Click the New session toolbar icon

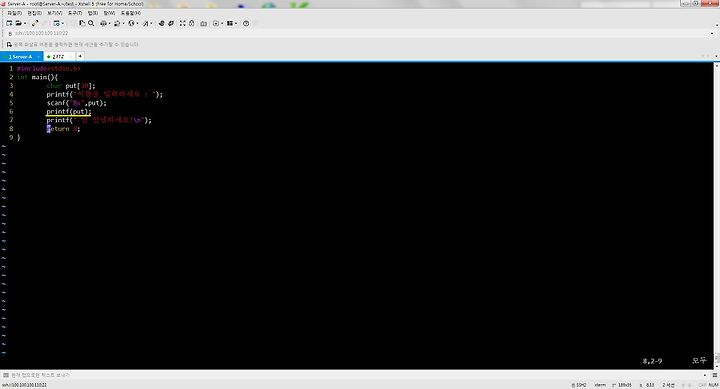pyautogui.click(x=9, y=23)
